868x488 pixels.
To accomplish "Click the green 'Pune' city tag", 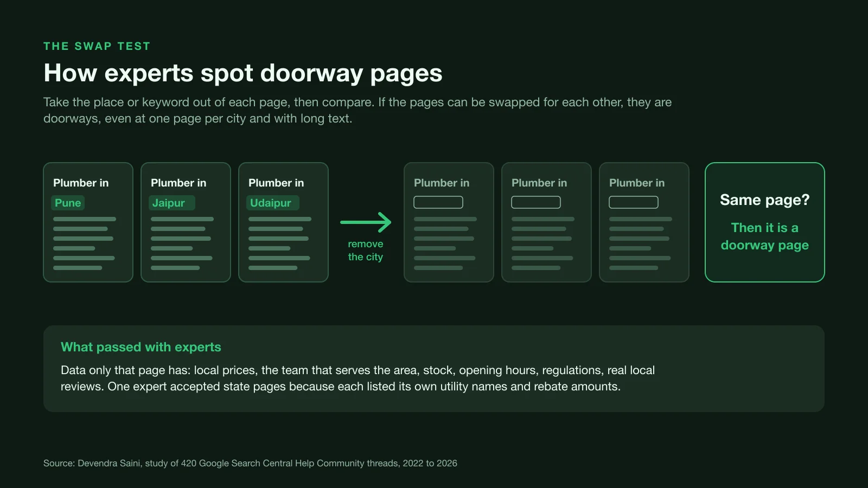I will (x=68, y=203).
